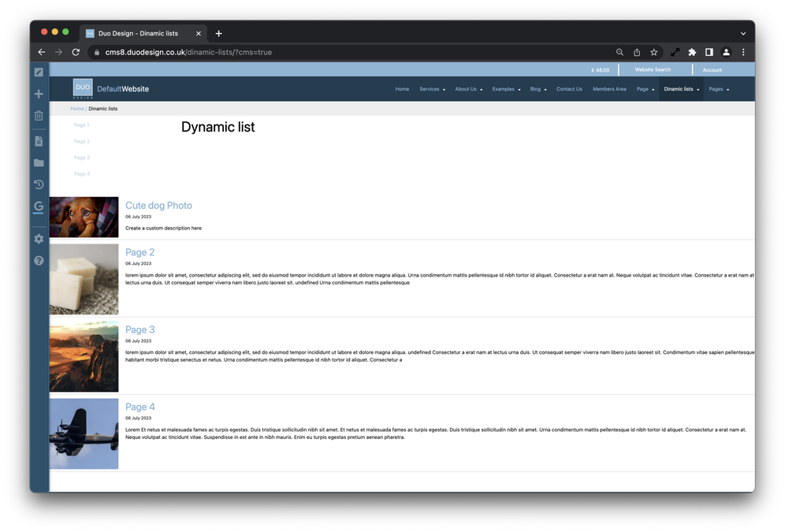
Task: Expand the Pages dropdown on the navbar
Action: [718, 89]
